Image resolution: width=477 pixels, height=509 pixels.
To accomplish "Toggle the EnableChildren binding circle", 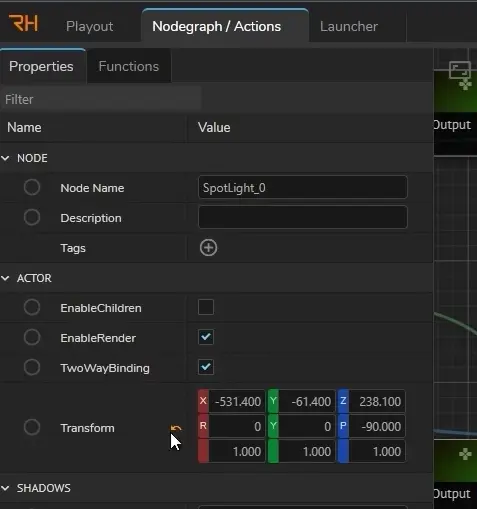I will tap(32, 307).
